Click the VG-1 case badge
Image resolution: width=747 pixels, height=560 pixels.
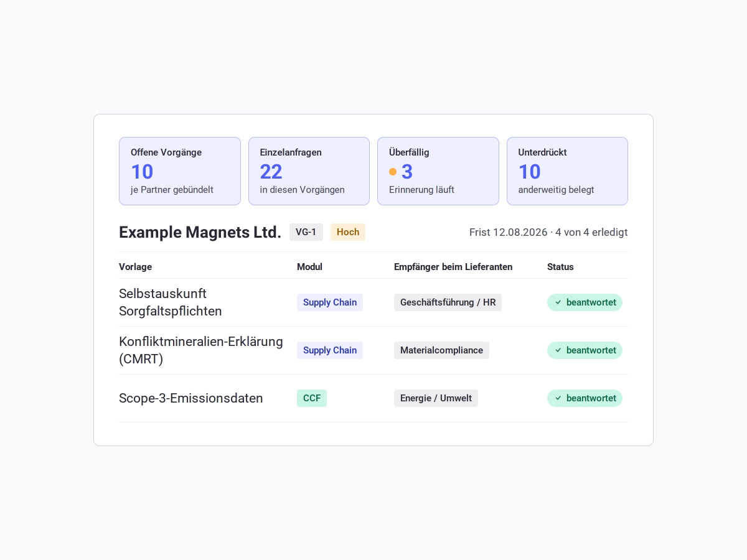pyautogui.click(x=306, y=232)
